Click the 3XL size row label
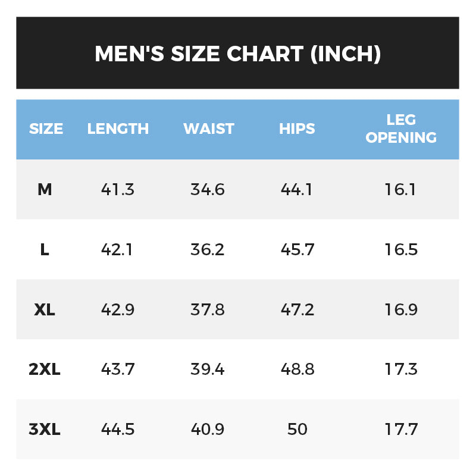The image size is (476, 476). pos(45,430)
